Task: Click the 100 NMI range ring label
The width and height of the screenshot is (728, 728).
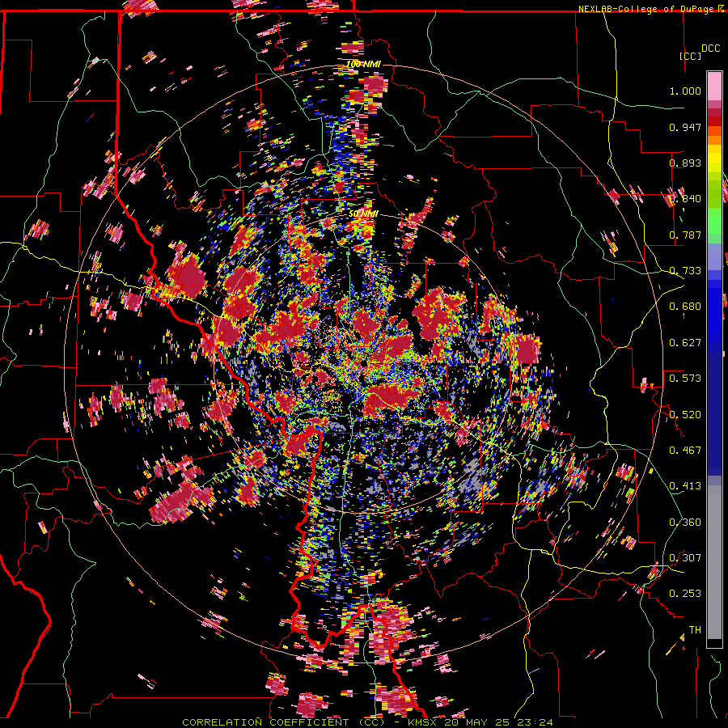Action: [363, 64]
